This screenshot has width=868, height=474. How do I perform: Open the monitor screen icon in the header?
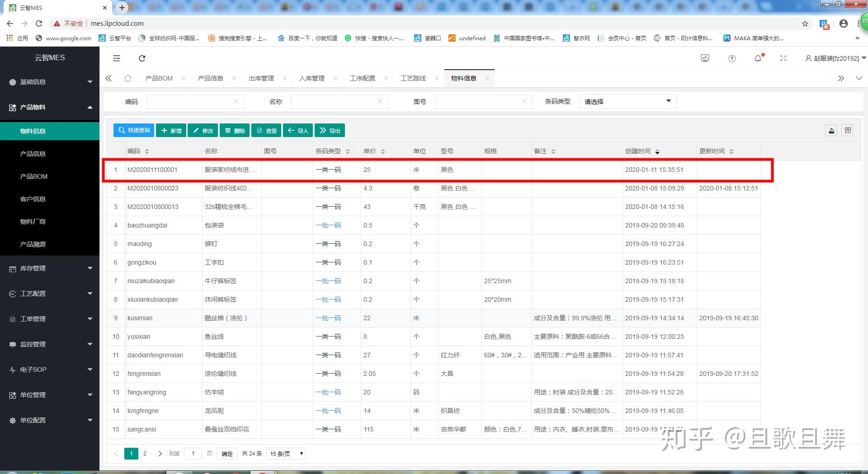coord(705,58)
